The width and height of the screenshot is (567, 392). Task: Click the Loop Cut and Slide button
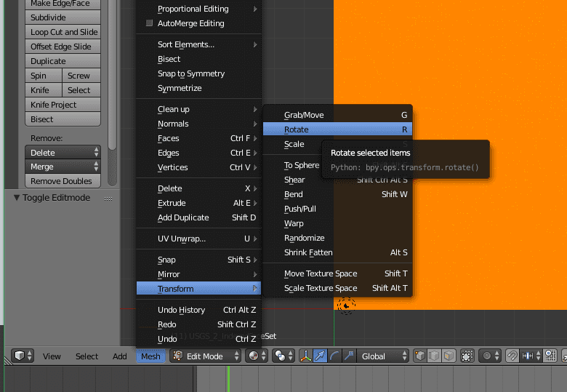point(63,32)
